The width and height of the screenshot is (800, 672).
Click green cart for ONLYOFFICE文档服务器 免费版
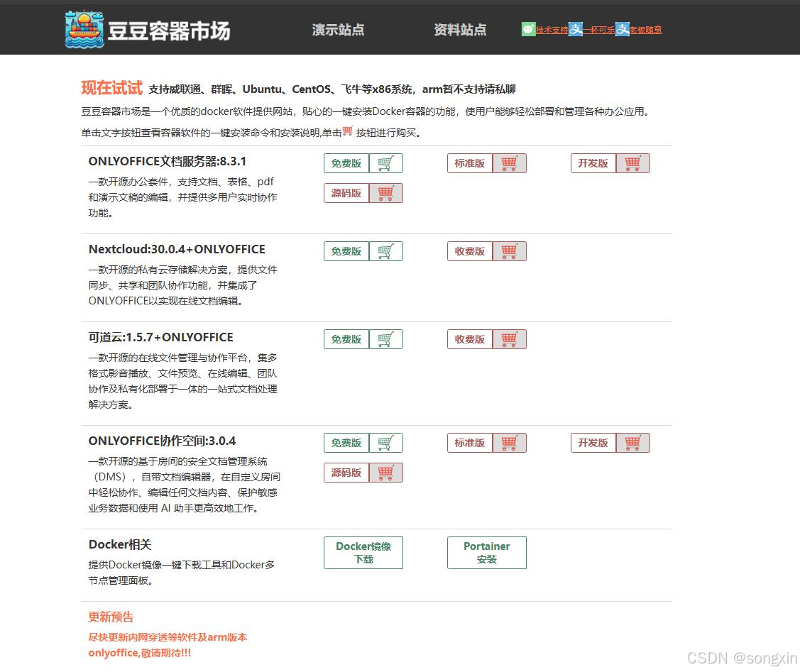tap(386, 163)
